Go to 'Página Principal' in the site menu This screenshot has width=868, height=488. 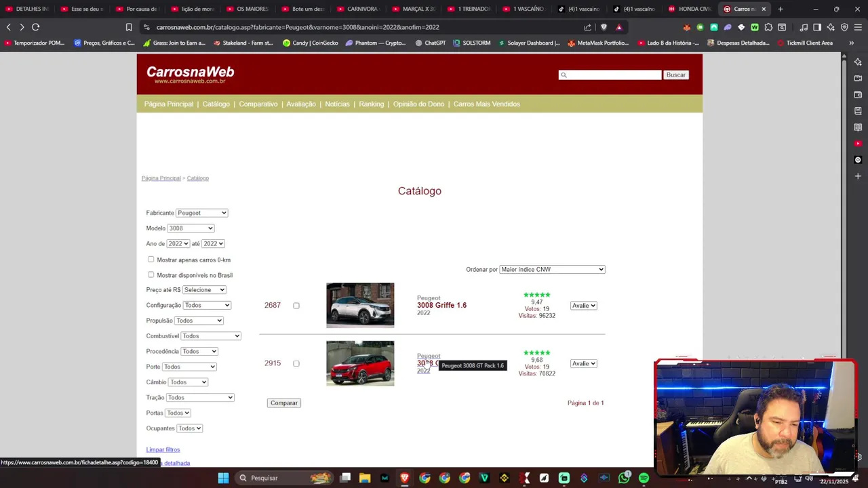pos(169,104)
